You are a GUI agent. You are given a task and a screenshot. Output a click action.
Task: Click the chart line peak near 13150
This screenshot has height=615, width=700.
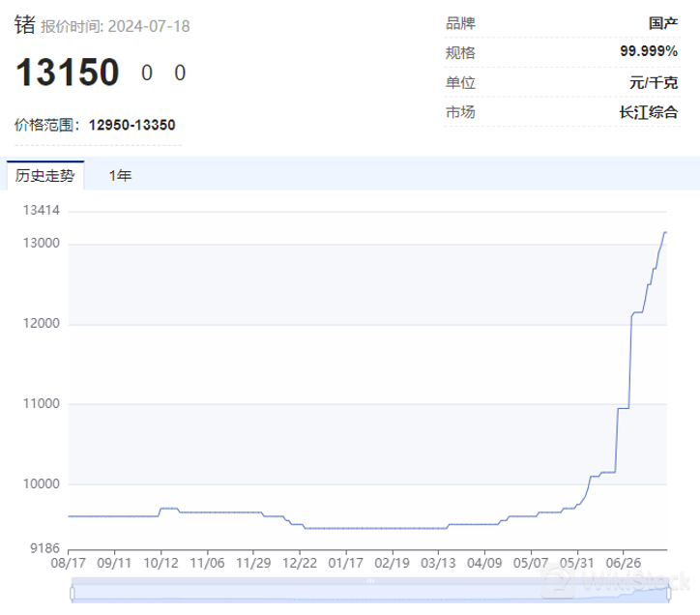665,233
